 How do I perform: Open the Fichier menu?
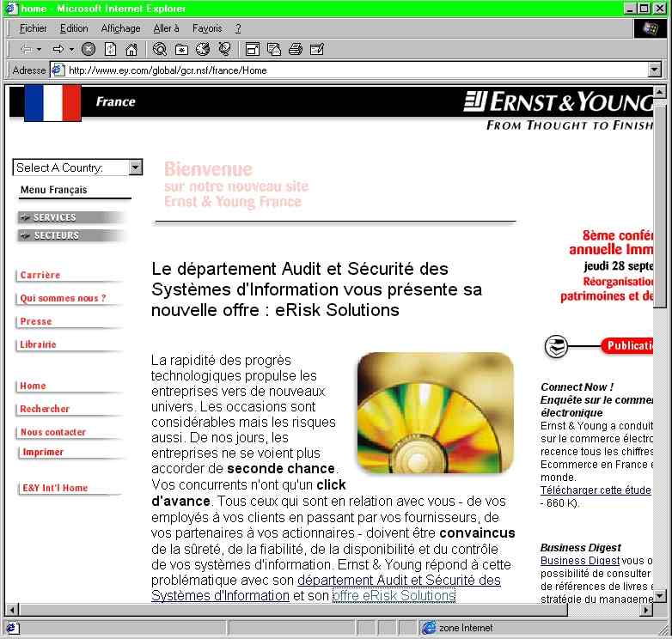click(x=33, y=28)
